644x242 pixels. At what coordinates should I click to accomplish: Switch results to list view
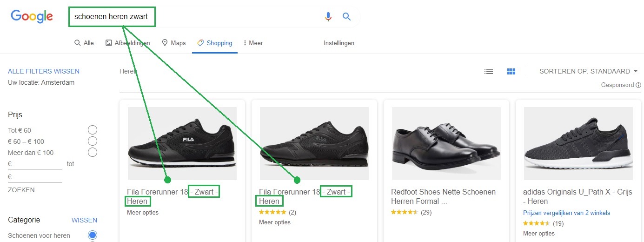tap(489, 72)
